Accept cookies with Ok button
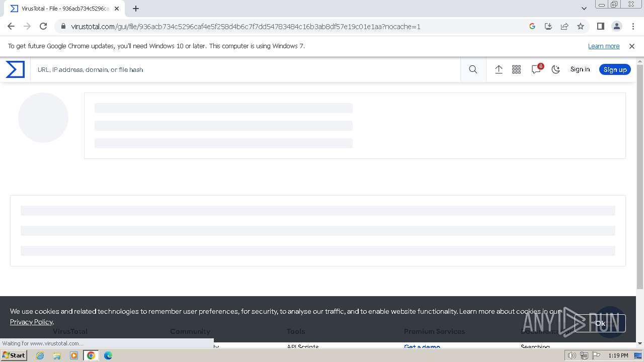Screen dimensions: 644x362 600,323
